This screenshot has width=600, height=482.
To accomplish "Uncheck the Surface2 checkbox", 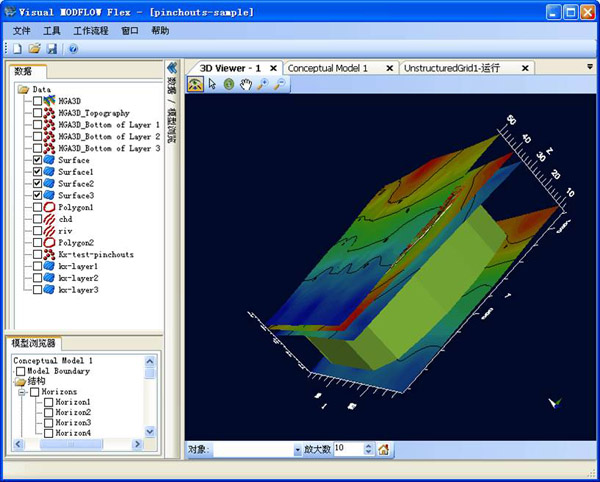I will (x=37, y=184).
